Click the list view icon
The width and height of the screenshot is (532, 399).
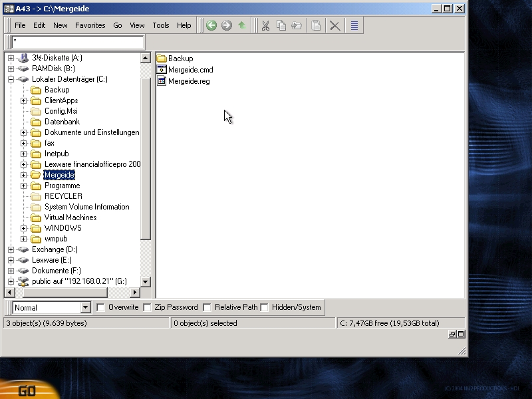(354, 25)
